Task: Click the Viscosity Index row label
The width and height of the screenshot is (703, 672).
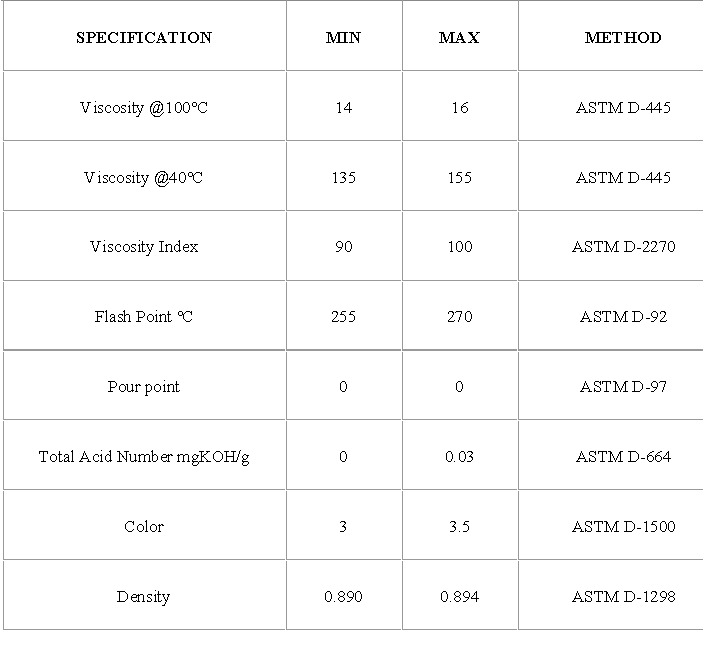Action: [144, 247]
